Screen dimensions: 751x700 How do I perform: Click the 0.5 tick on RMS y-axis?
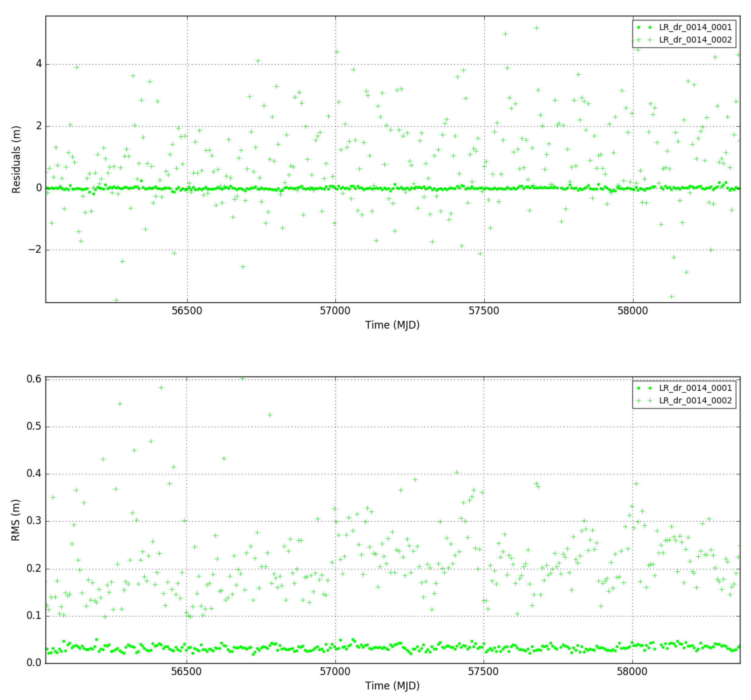pos(34,426)
